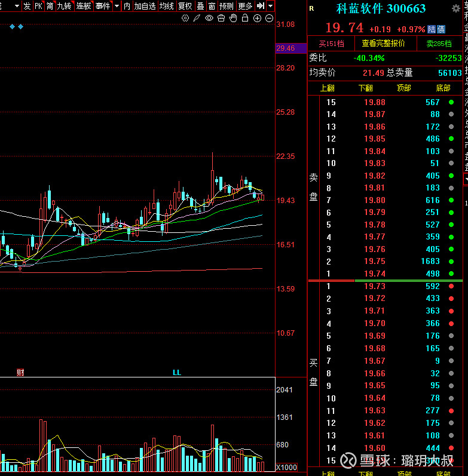Click the X1000 volume scale label
Image resolution: width=468 pixels, height=476 pixels.
point(286,467)
